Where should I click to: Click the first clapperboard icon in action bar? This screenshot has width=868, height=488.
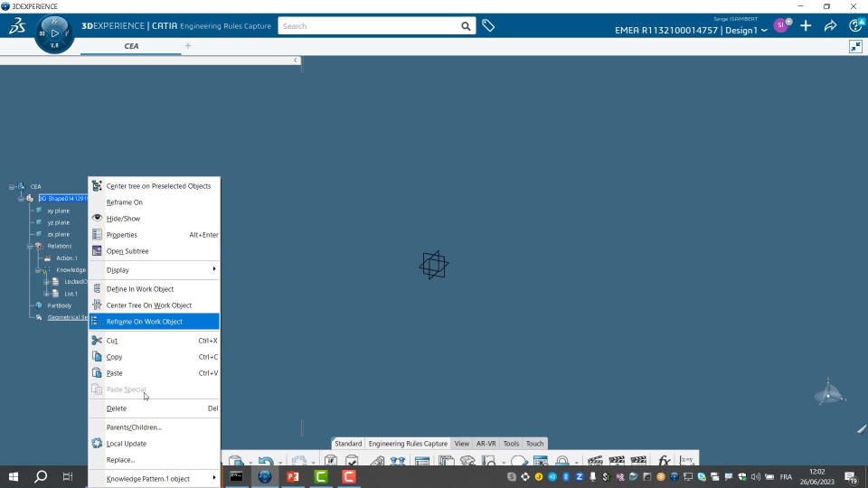[595, 460]
